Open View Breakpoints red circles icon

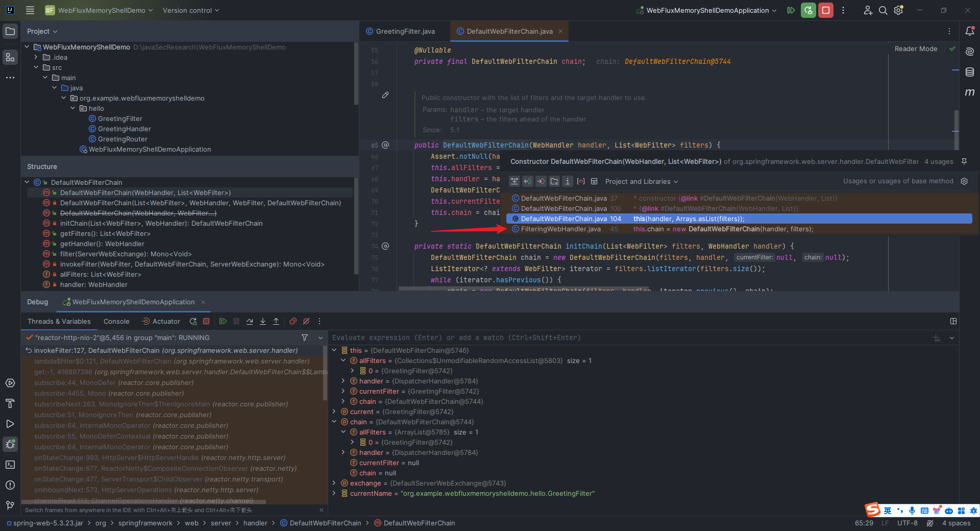click(x=293, y=321)
